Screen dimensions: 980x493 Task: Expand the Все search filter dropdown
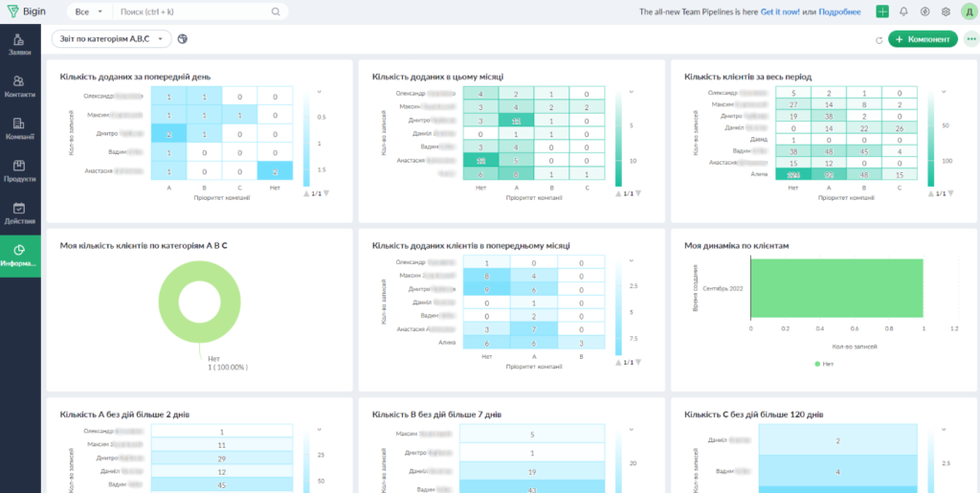pos(88,11)
